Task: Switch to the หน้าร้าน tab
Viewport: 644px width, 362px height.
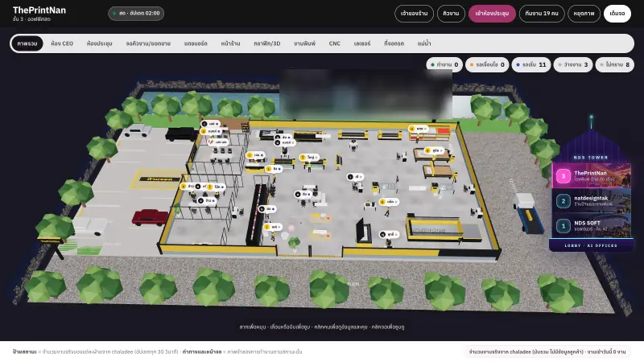Action: 230,43
